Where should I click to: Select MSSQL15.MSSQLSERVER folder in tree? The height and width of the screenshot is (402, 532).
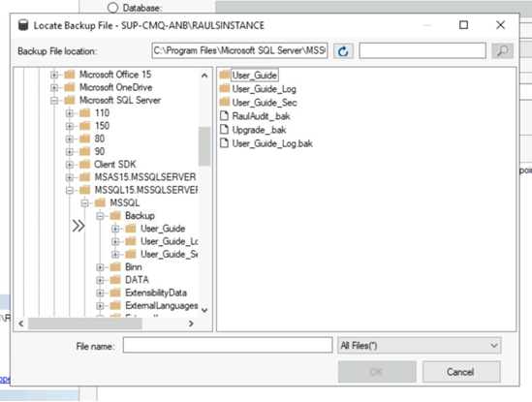pos(146,190)
